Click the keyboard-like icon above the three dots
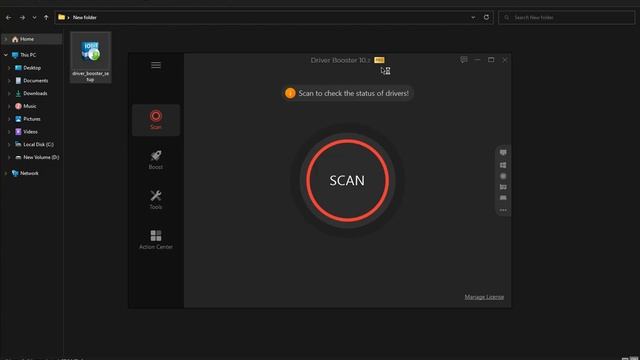The width and height of the screenshot is (640, 360). 503,198
